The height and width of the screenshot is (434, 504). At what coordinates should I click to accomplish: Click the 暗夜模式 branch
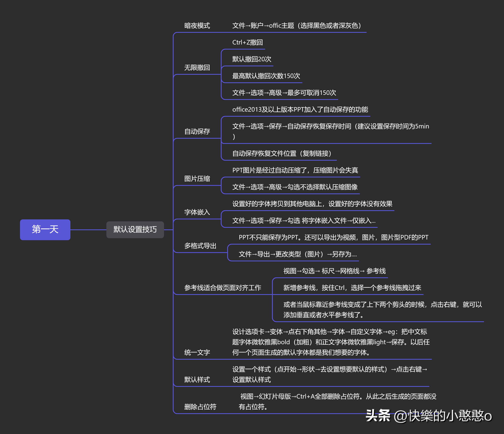pyautogui.click(x=197, y=26)
